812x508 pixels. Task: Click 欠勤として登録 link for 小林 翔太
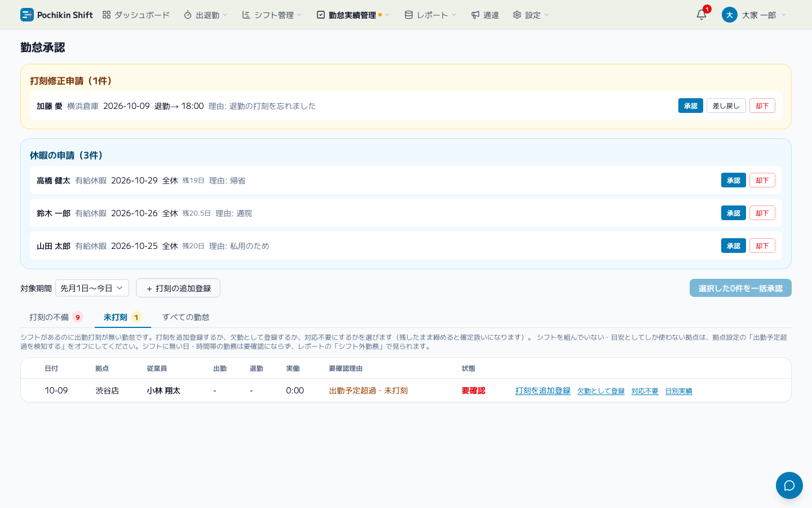tap(601, 391)
